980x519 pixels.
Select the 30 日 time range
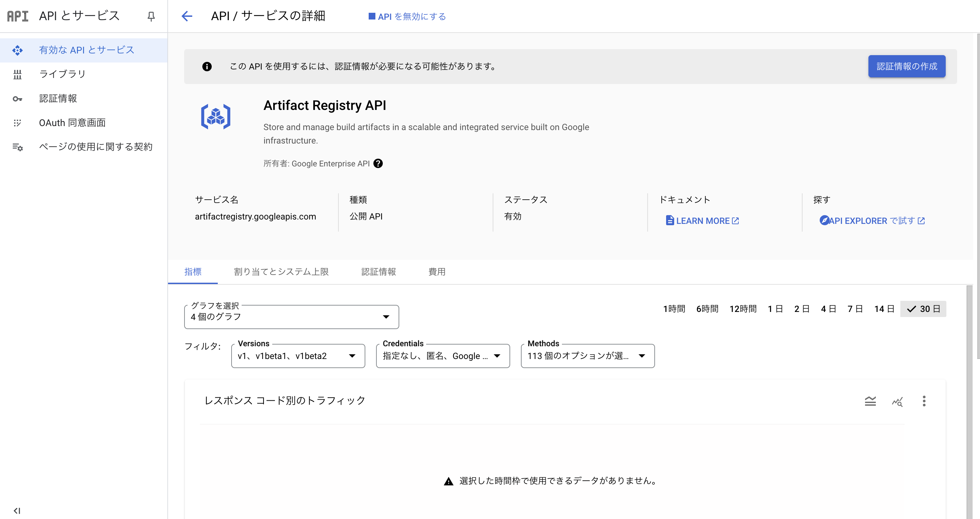pyautogui.click(x=923, y=309)
